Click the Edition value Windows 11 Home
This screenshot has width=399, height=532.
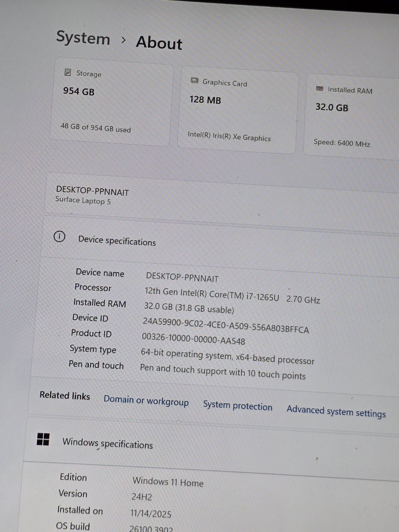pyautogui.click(x=168, y=482)
